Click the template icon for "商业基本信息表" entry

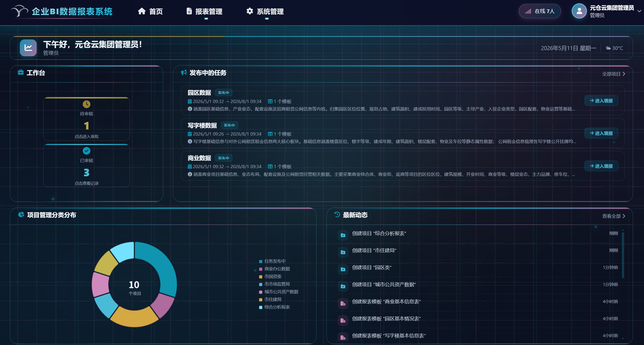tap(343, 303)
